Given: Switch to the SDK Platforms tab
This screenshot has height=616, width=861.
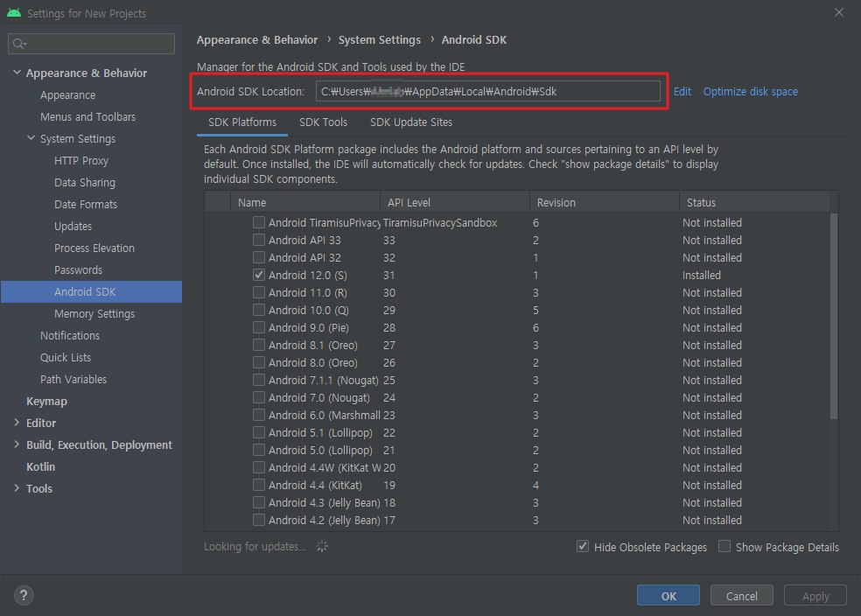Looking at the screenshot, I should pyautogui.click(x=242, y=122).
